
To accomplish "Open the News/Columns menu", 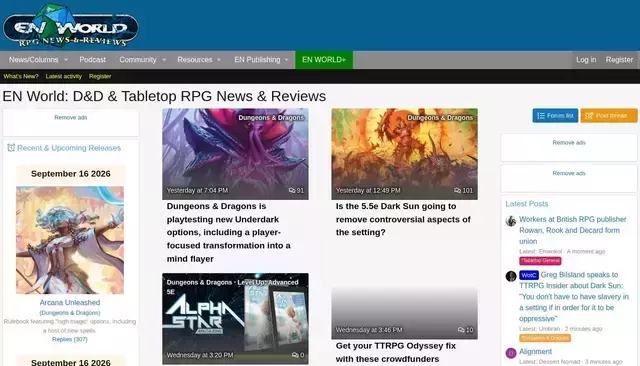I will (33, 60).
